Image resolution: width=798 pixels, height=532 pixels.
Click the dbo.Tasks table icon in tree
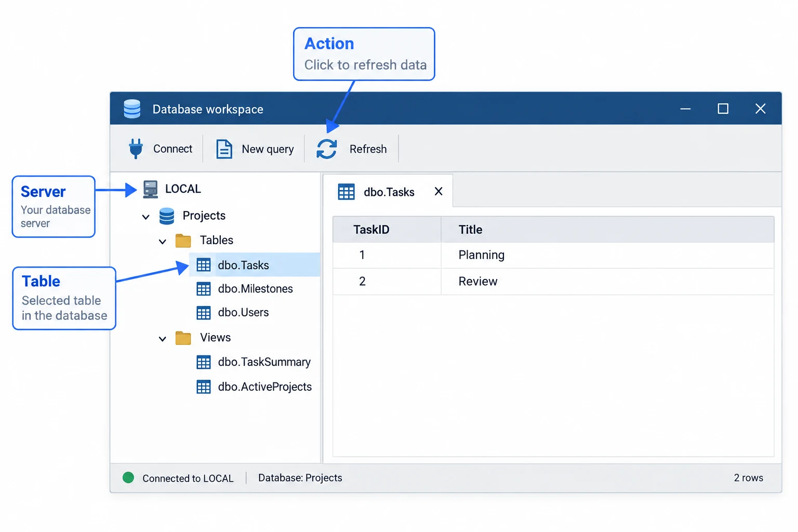204,265
